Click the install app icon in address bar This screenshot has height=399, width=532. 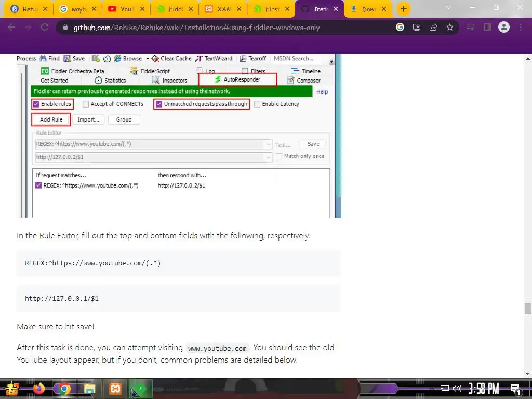pos(417,27)
